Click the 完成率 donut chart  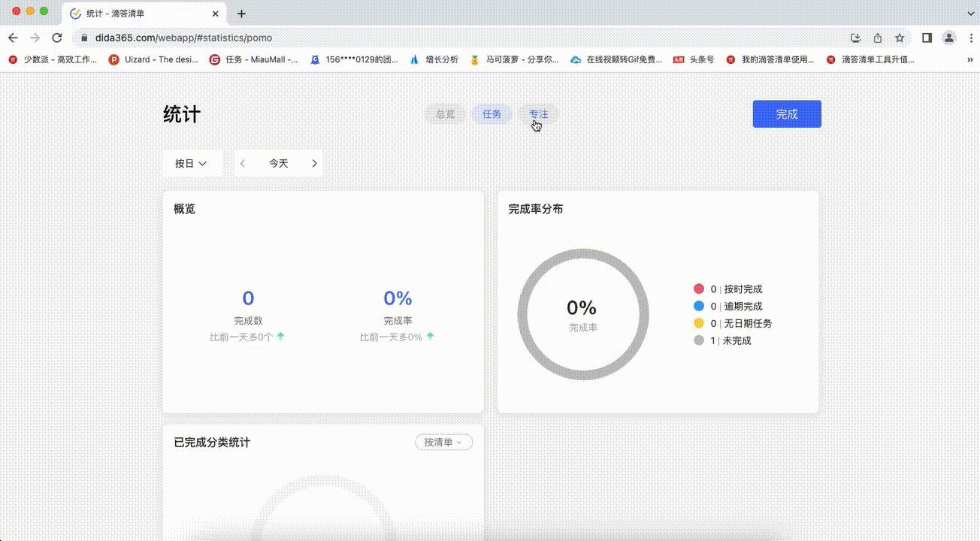pyautogui.click(x=582, y=314)
